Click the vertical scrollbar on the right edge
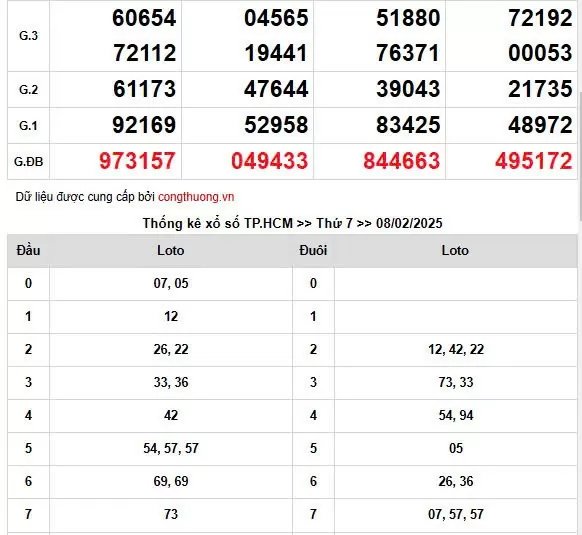 pyautogui.click(x=579, y=111)
